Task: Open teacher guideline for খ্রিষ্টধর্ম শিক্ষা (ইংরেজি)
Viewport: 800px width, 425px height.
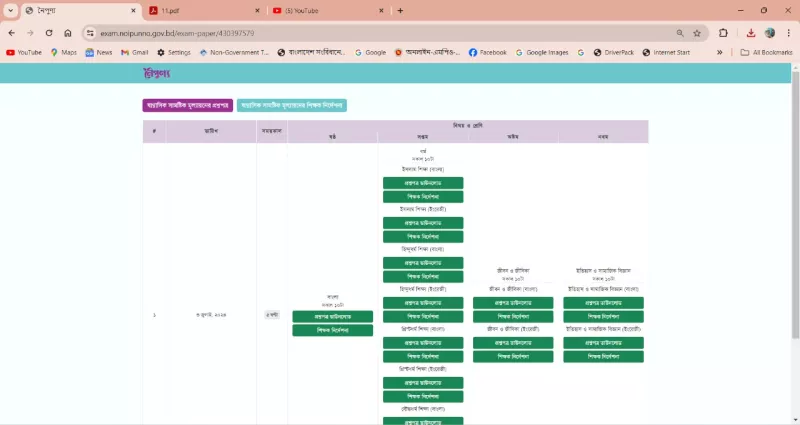Action: point(423,396)
